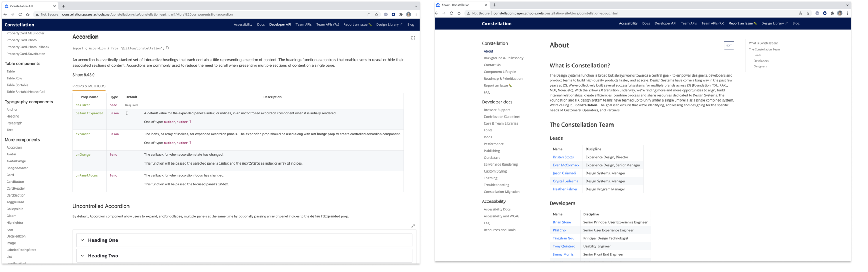Reload the About Constellation page
This screenshot has width=868, height=272.
coord(451,13)
